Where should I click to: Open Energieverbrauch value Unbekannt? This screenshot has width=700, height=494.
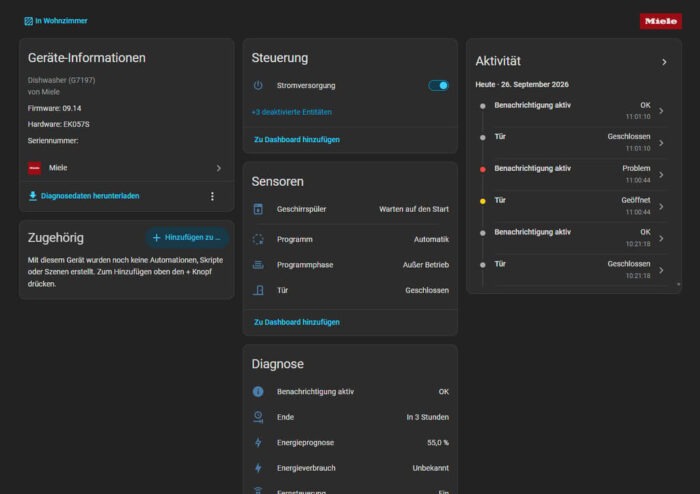click(430, 468)
